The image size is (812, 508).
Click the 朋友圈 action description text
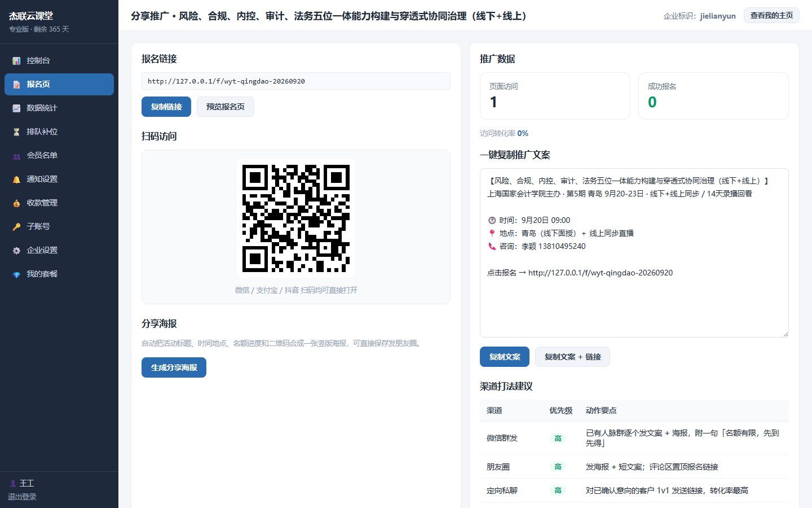coord(652,467)
